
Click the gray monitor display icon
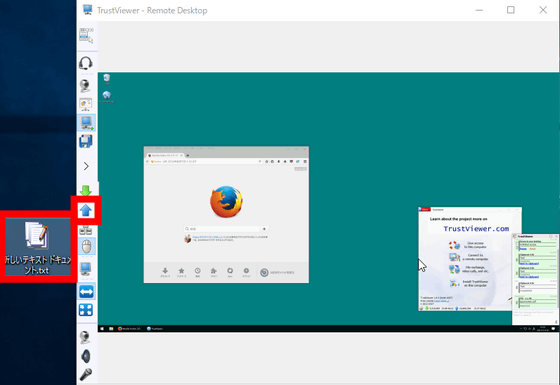85,269
